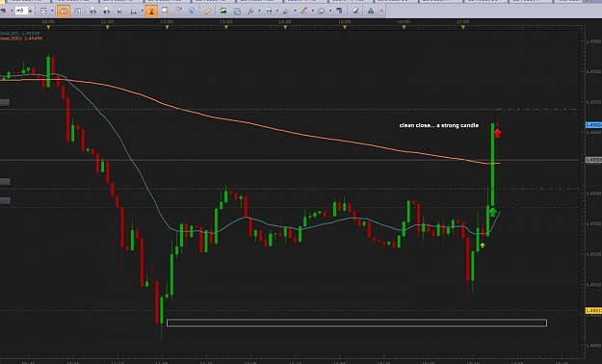Image resolution: width=602 pixels, height=364 pixels.
Task: Expand the dropdown arrow beside the m5 box
Action: [30, 12]
